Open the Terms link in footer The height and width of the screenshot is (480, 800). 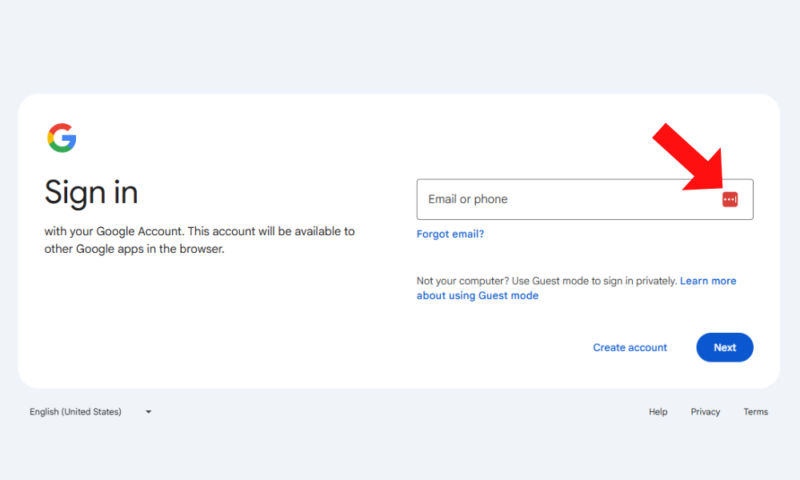coord(756,412)
